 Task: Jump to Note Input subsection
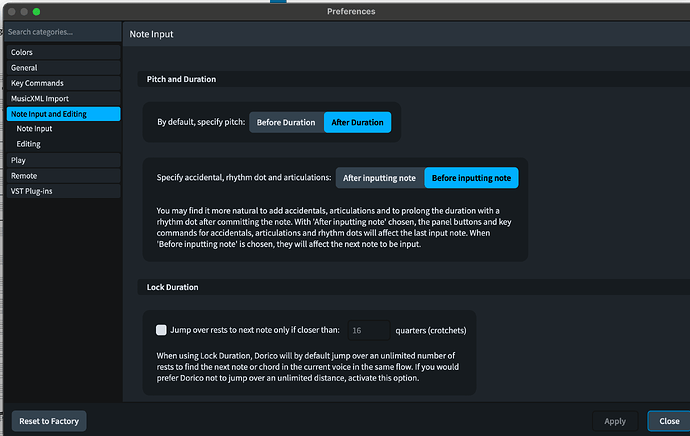[x=37, y=129]
